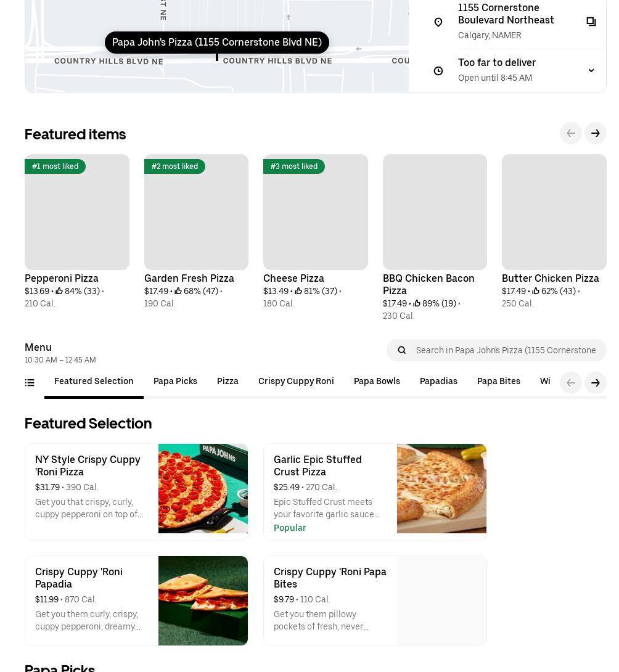Click the Papa John's map marker label
Screen dimensions: 619x672
click(x=217, y=43)
